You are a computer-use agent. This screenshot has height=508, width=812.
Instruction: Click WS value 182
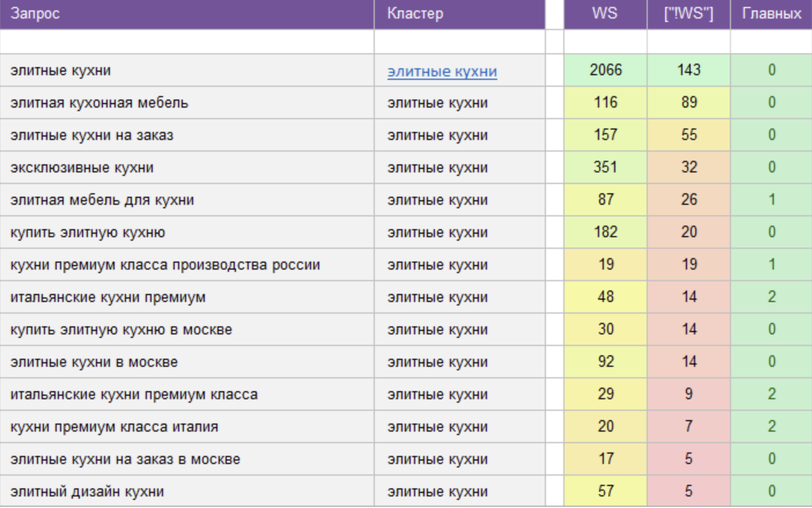[606, 233]
